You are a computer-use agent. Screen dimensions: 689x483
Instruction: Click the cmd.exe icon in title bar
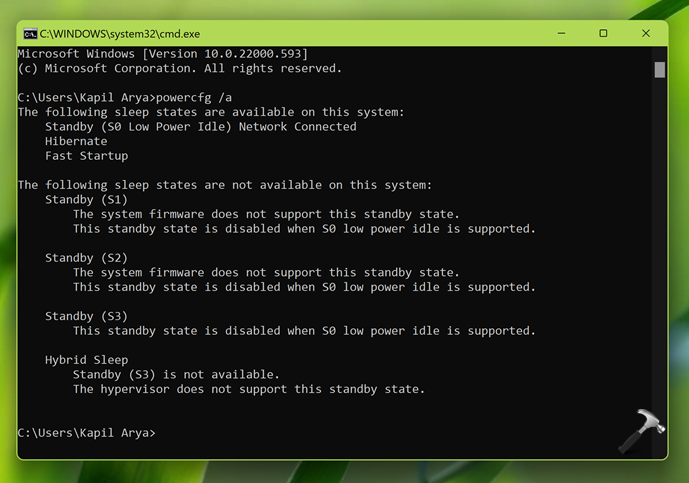tap(30, 33)
